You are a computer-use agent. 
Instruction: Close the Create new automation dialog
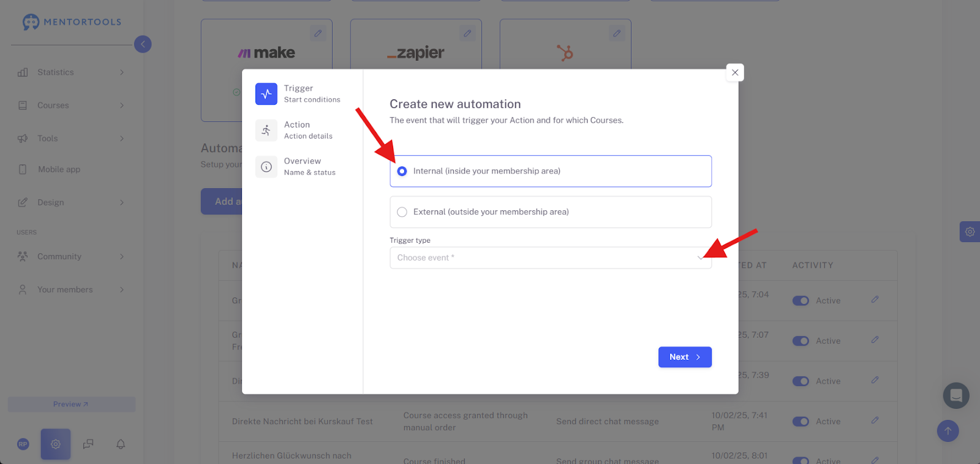[x=735, y=72]
